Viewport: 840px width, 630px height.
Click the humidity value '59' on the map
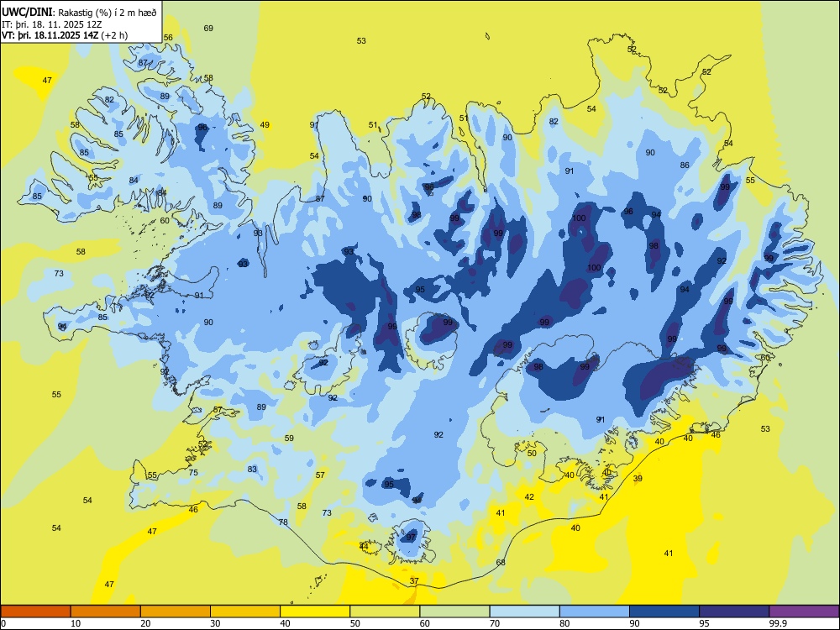click(x=289, y=438)
